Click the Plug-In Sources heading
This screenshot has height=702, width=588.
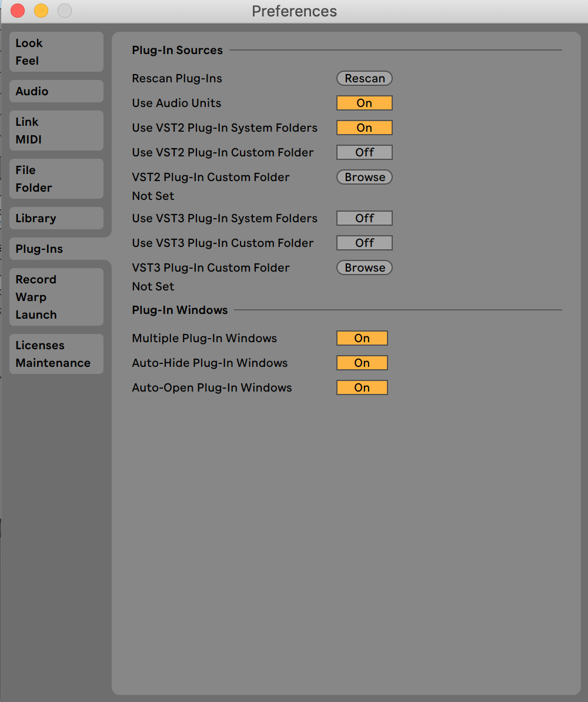178,50
